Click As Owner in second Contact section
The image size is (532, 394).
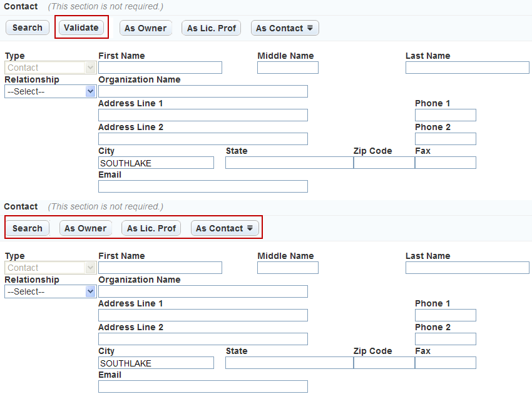pos(85,228)
